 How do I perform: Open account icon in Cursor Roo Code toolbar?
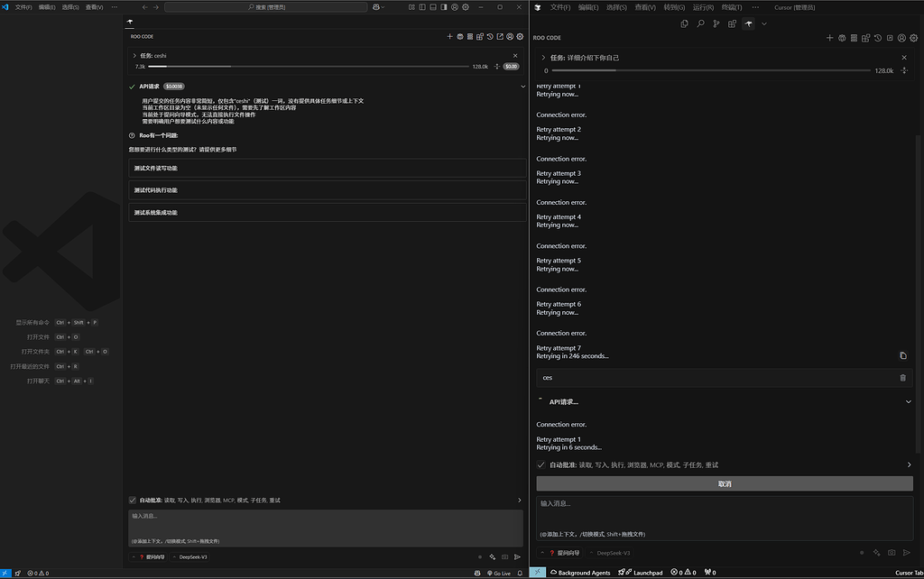pyautogui.click(x=901, y=38)
